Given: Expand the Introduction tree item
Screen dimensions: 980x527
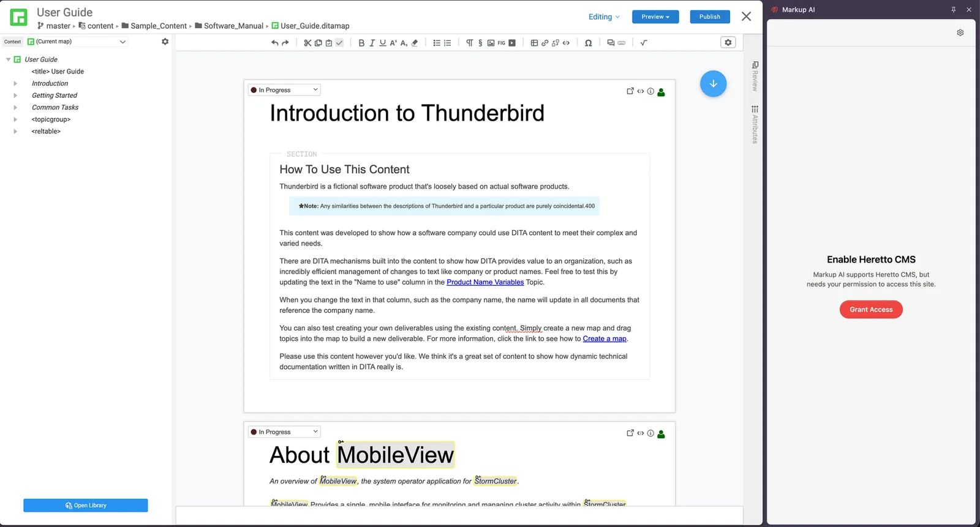Looking at the screenshot, I should coord(15,84).
